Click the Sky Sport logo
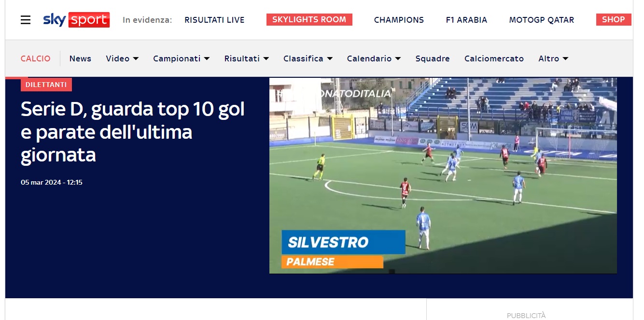 pyautogui.click(x=76, y=20)
